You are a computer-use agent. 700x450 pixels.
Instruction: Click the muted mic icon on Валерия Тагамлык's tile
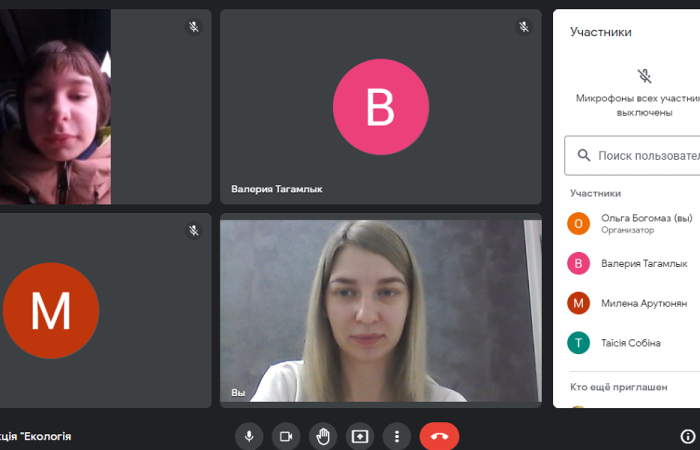click(x=523, y=27)
